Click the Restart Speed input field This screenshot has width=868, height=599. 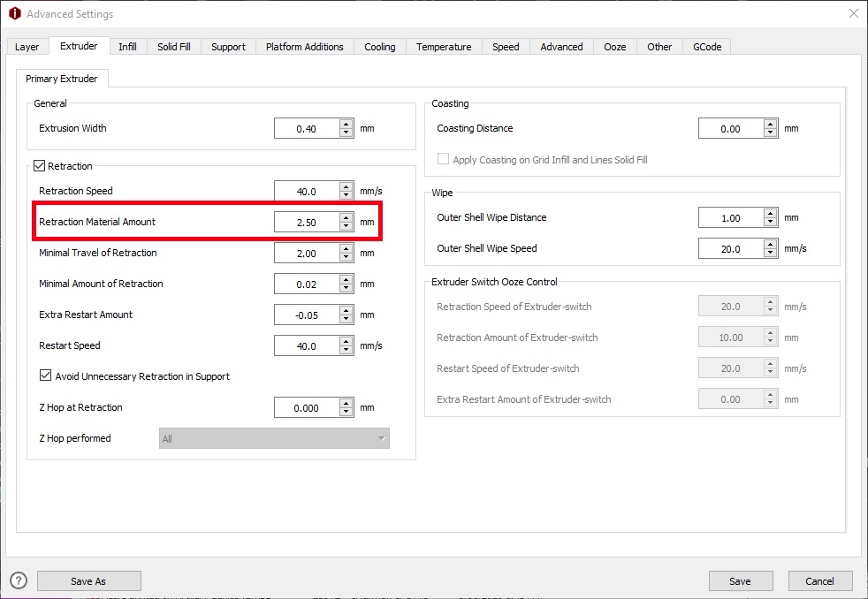(306, 345)
